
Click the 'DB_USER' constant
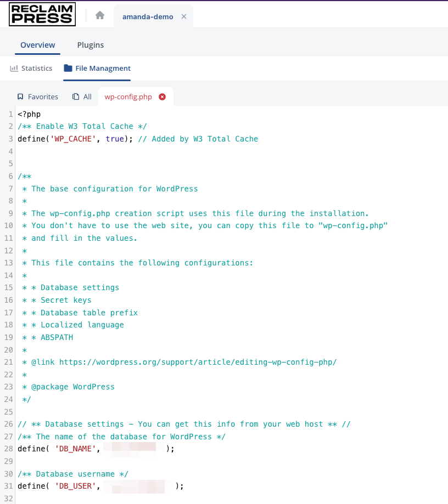75,486
